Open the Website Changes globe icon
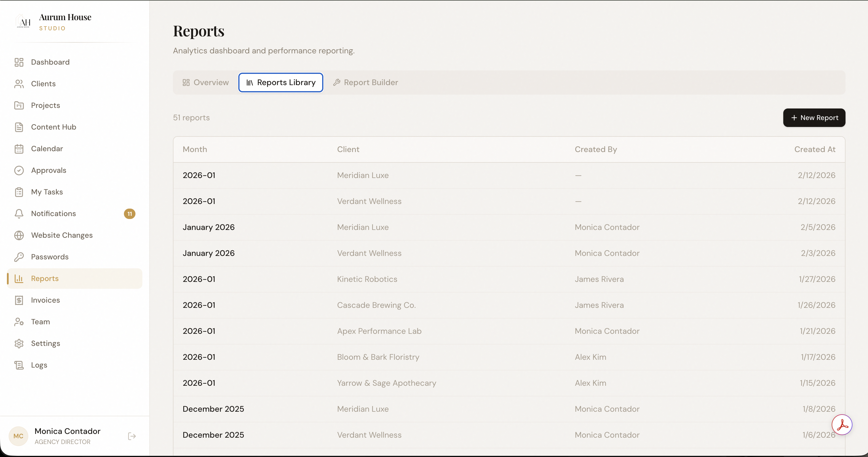868x457 pixels. 19,235
